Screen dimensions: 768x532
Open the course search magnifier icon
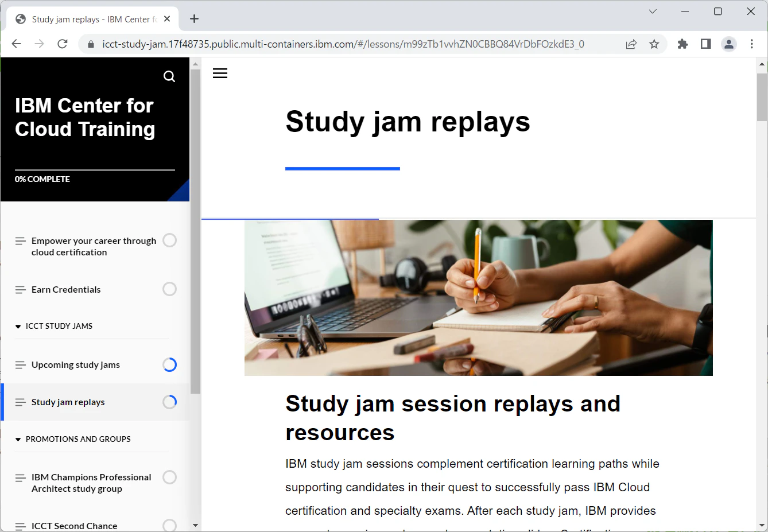(x=169, y=76)
